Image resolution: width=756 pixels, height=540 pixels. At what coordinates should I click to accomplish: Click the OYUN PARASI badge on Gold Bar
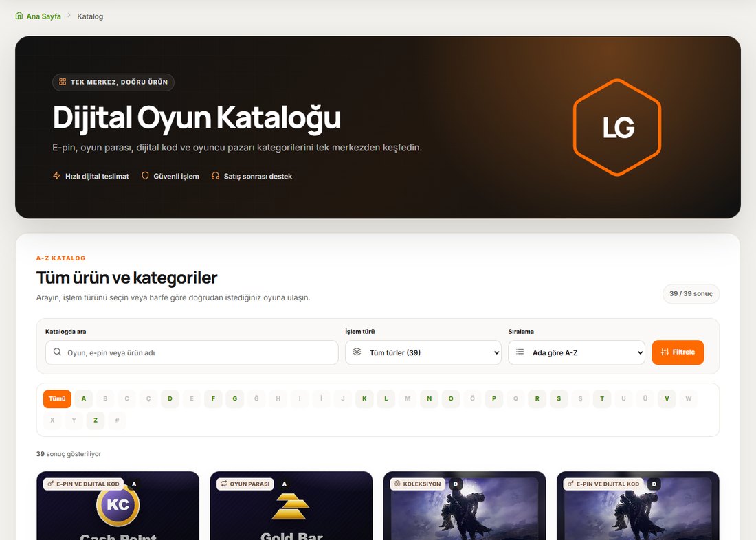click(245, 484)
